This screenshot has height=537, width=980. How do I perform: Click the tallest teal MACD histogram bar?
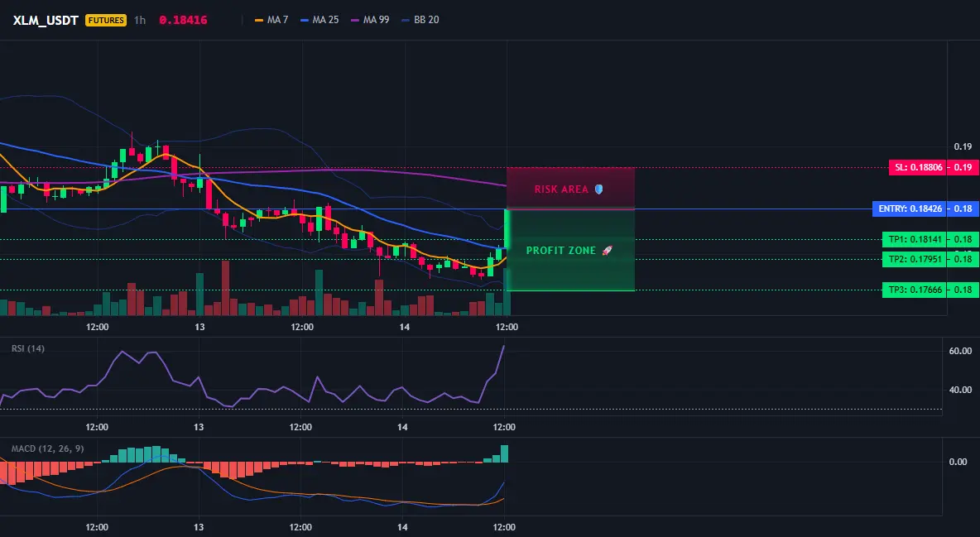click(x=504, y=454)
